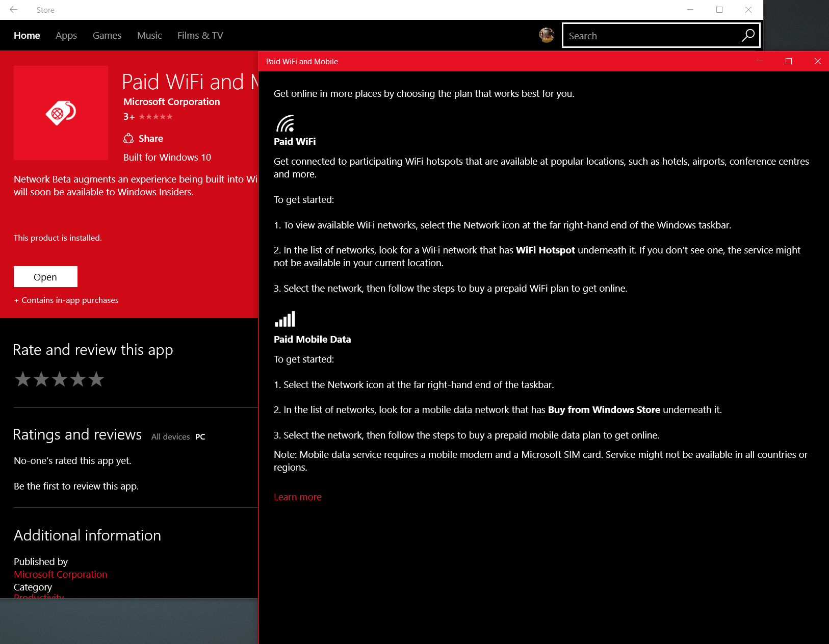Viewport: 829px width, 644px height.
Task: Minimize the Store window
Action: (x=690, y=10)
